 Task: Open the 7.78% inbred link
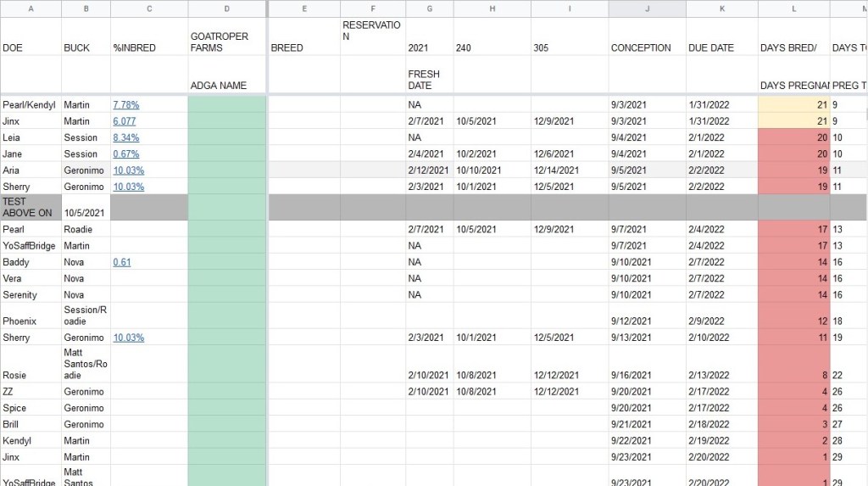click(125, 105)
